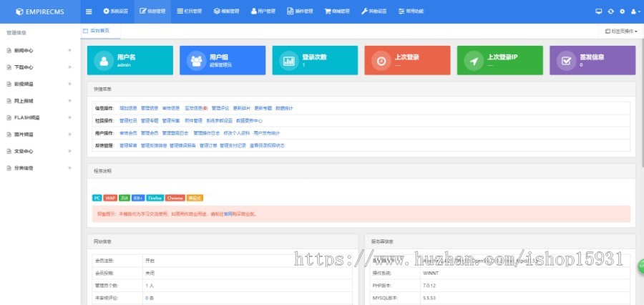Click the 用户管理 person icon
This screenshot has width=644, height=305.
[254, 11]
